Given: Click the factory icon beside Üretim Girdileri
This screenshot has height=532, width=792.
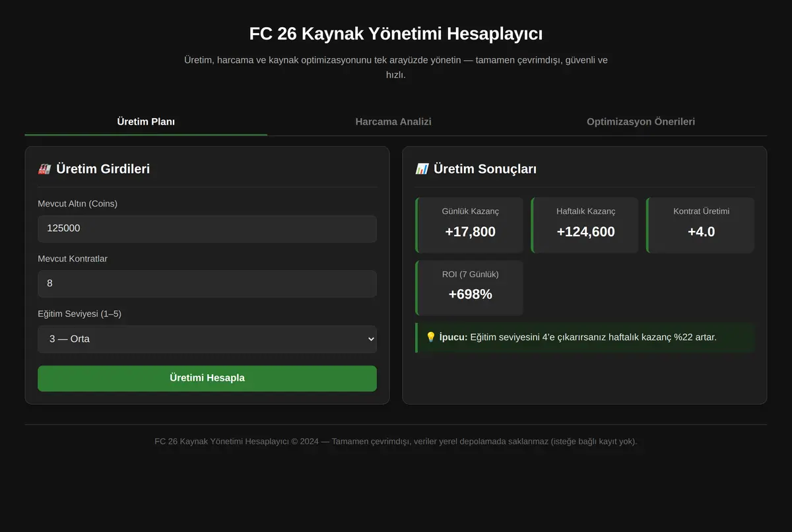Looking at the screenshot, I should [44, 169].
